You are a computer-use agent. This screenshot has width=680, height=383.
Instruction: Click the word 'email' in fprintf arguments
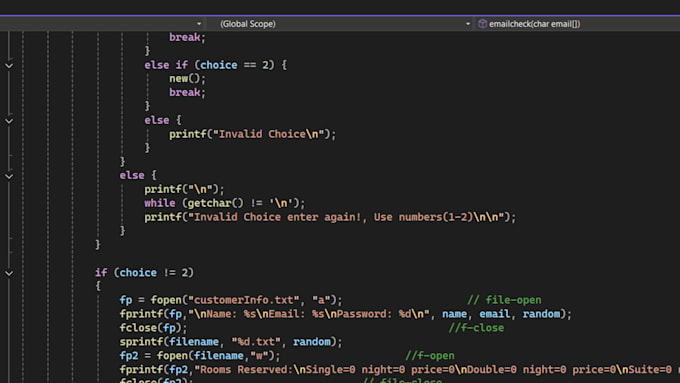point(494,314)
